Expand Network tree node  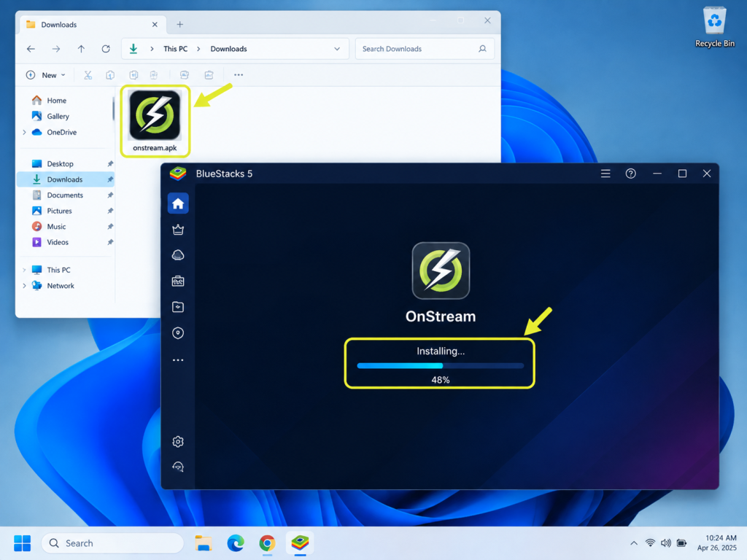[x=24, y=286]
